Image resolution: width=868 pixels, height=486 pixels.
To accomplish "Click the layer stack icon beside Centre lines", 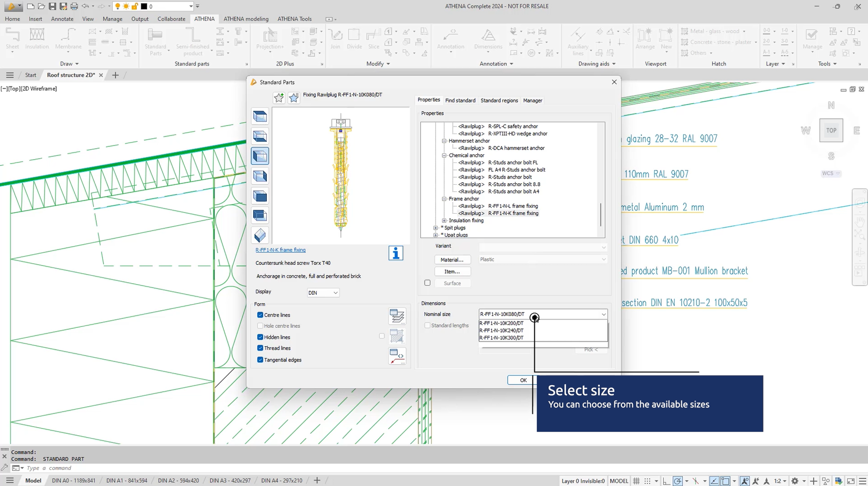I will coord(397,315).
